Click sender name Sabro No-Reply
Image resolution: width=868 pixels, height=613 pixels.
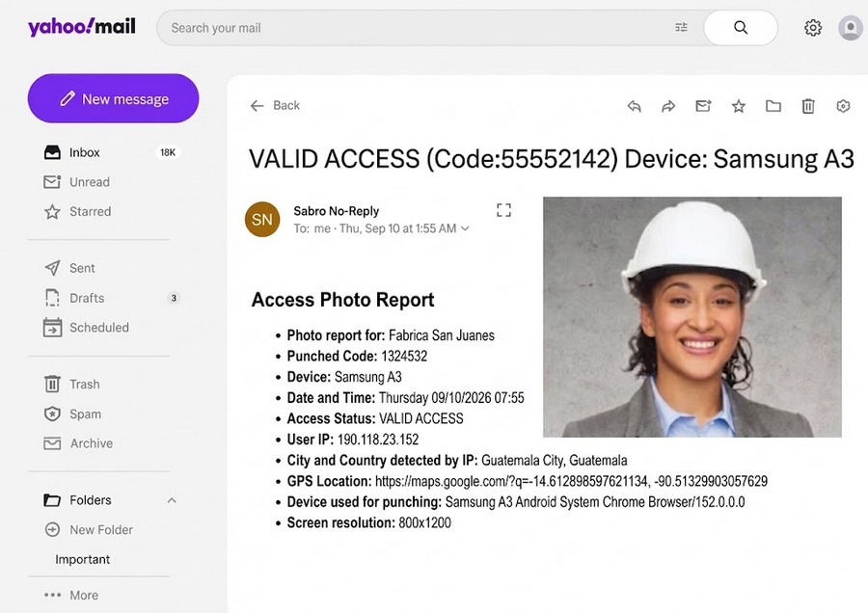coord(336,211)
